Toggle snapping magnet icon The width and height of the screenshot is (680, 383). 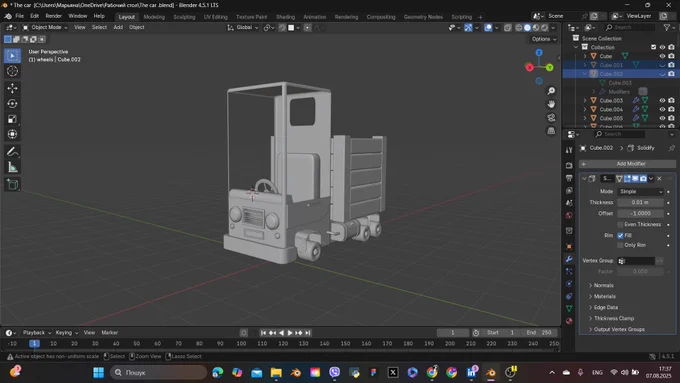point(282,28)
